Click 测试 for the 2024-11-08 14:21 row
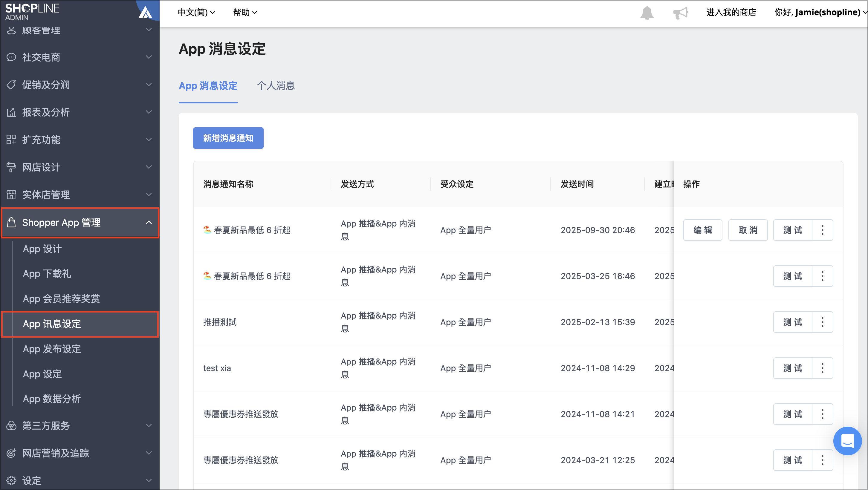Screen dimensions: 868x490 [792, 414]
